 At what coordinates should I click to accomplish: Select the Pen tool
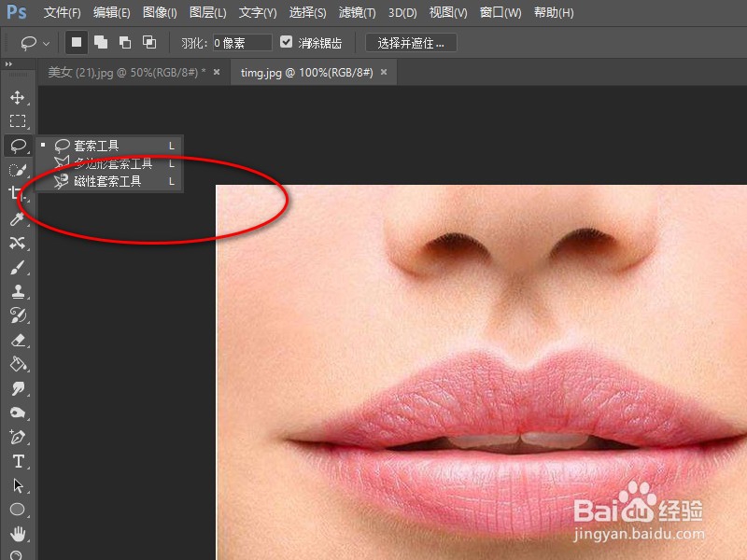[x=18, y=437]
